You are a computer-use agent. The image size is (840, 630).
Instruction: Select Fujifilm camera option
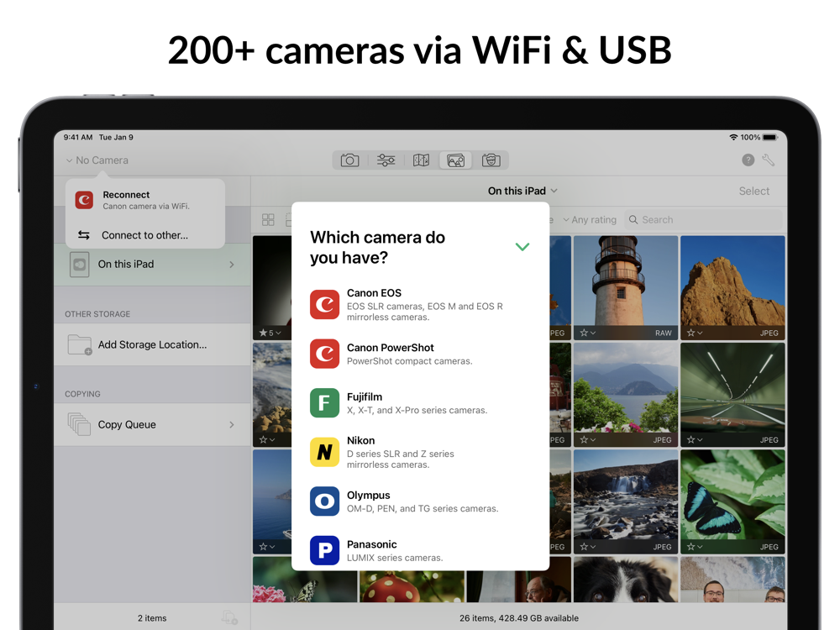(x=420, y=403)
